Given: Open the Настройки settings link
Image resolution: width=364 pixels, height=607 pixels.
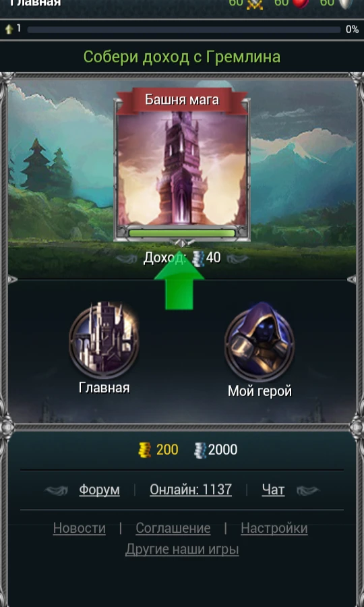Looking at the screenshot, I should (274, 528).
